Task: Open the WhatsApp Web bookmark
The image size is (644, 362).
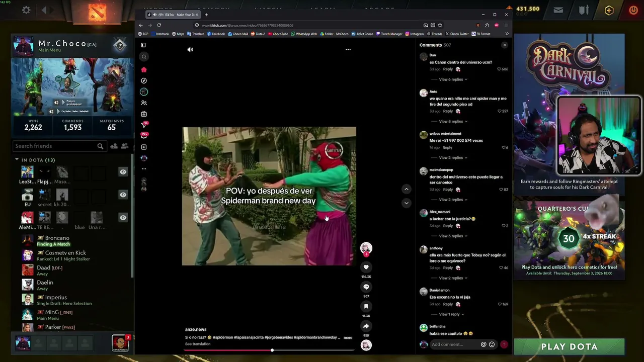Action: 304,34
